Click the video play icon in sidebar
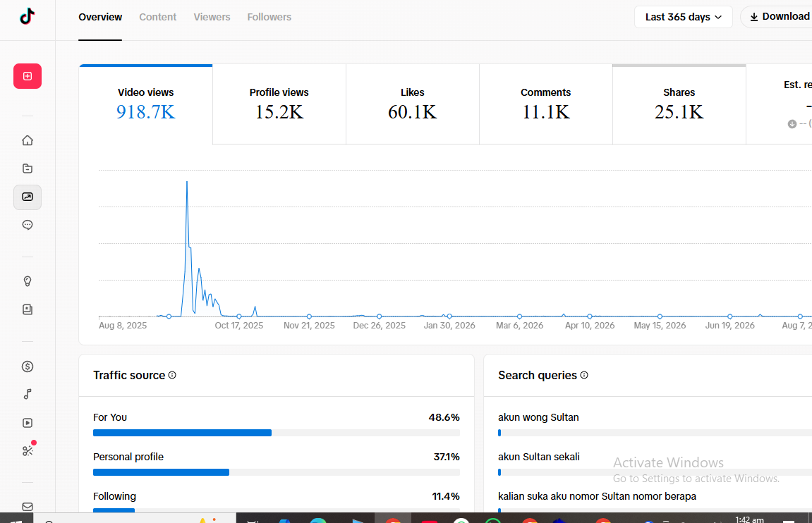Viewport: 812px width, 523px height. coord(28,423)
